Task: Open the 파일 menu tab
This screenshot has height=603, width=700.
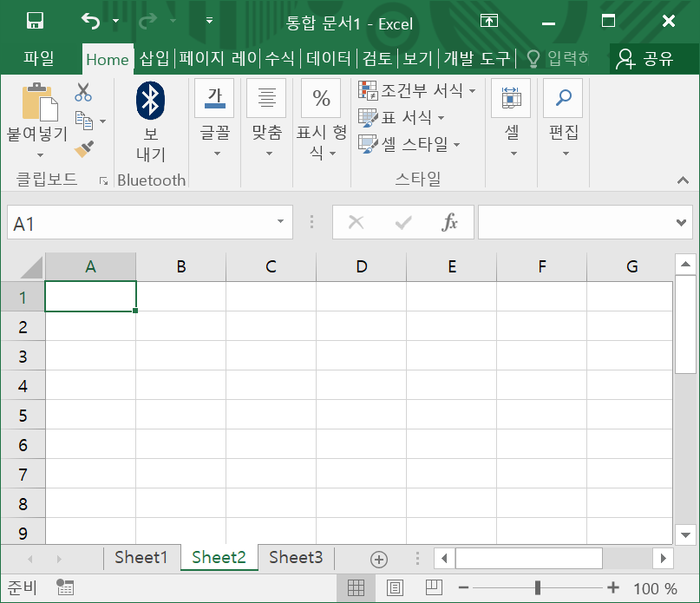Action: pos(39,58)
